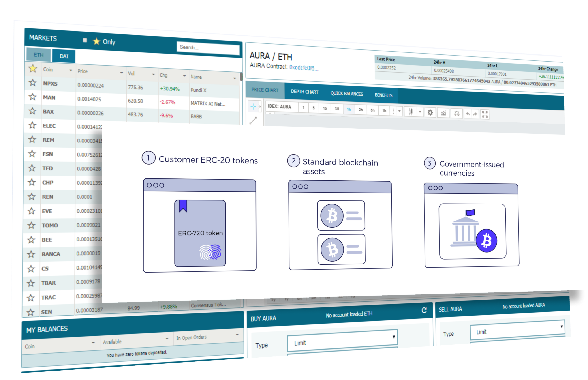This screenshot has height=380, width=588.
Task: Open the chart indicators icon
Action: tap(443, 113)
